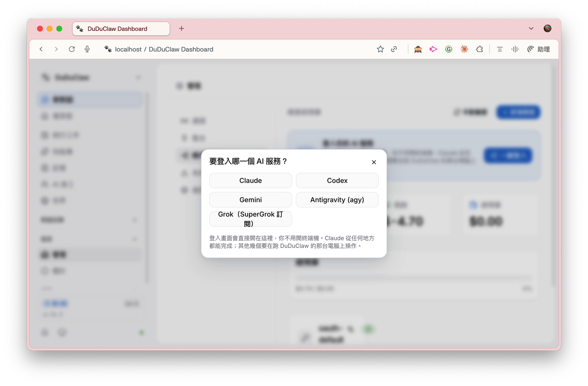Viewport: 588px width, 386px height.
Task: Click the note starting with 登入畫面會直接開在這裡
Action: click(x=292, y=242)
